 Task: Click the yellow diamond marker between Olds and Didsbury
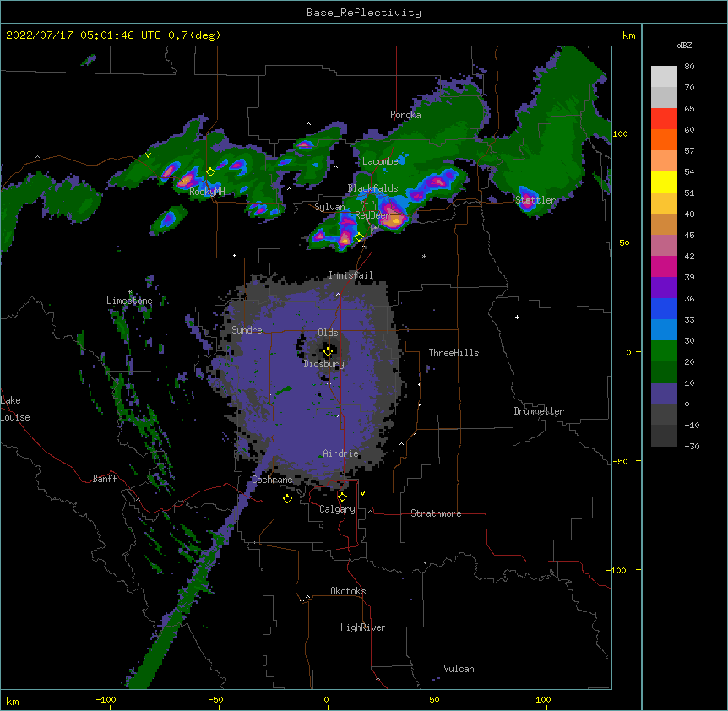click(x=328, y=352)
